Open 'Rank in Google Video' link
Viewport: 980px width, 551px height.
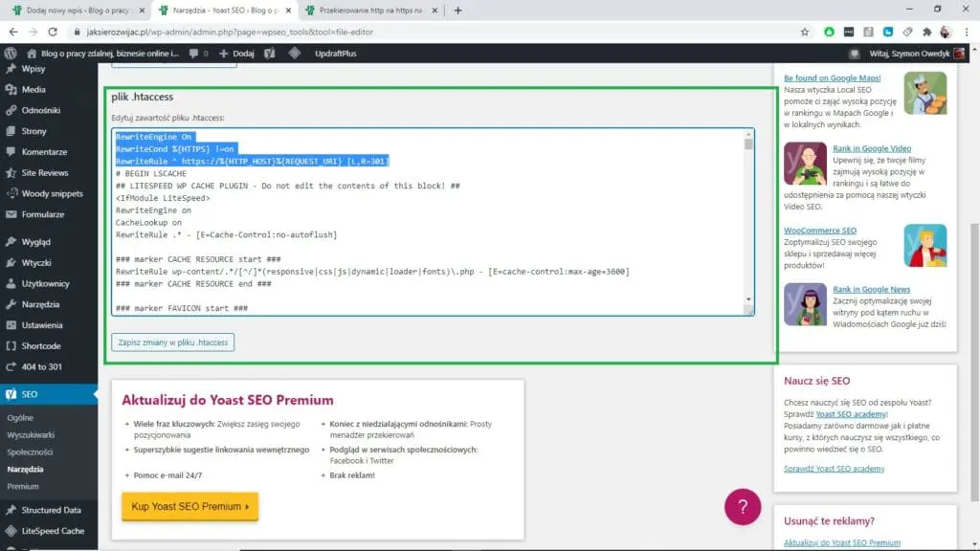872,148
